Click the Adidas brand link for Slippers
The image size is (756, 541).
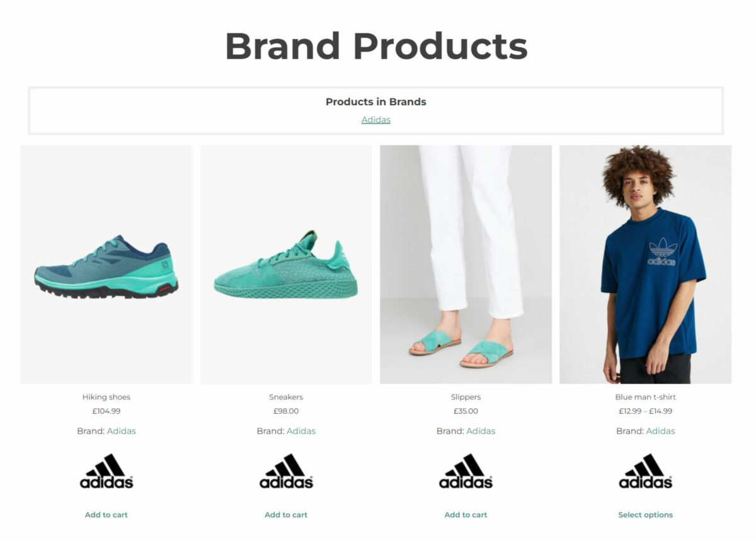coord(481,431)
